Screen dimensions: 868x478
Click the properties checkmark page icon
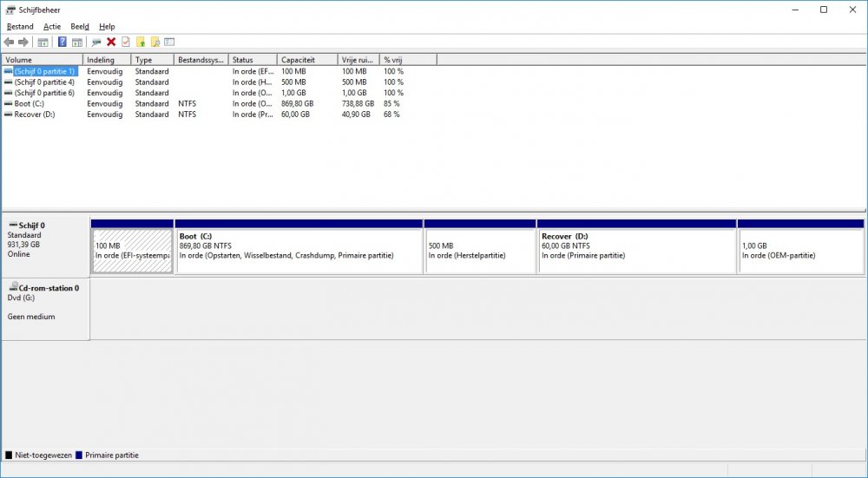pyautogui.click(x=126, y=42)
